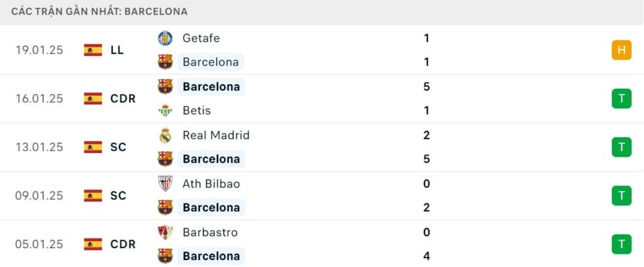Viewport: 644px width, 267px height.
Task: Click the Betis club crest icon
Action: click(165, 111)
